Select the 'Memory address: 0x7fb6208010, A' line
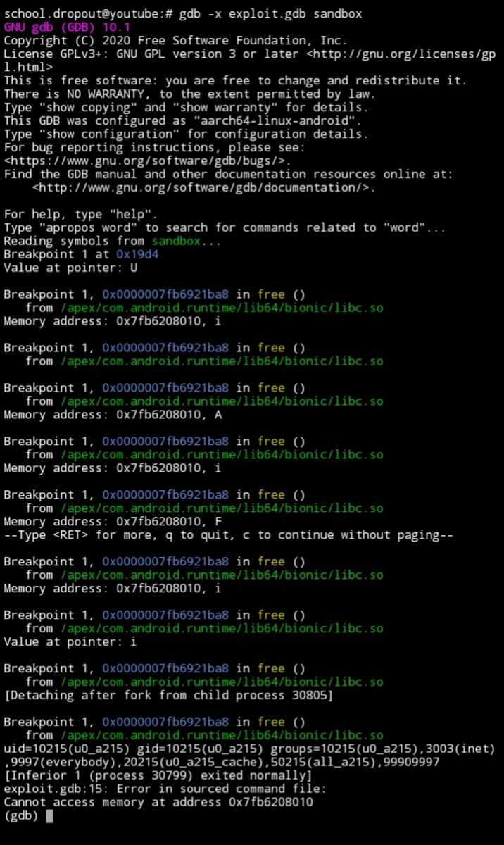 pyautogui.click(x=113, y=415)
